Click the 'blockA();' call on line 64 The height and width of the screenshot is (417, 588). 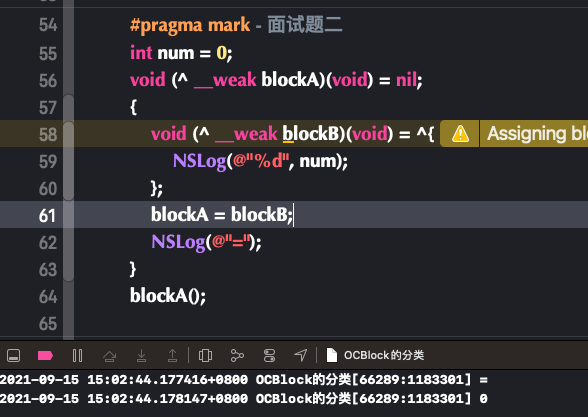click(x=168, y=296)
